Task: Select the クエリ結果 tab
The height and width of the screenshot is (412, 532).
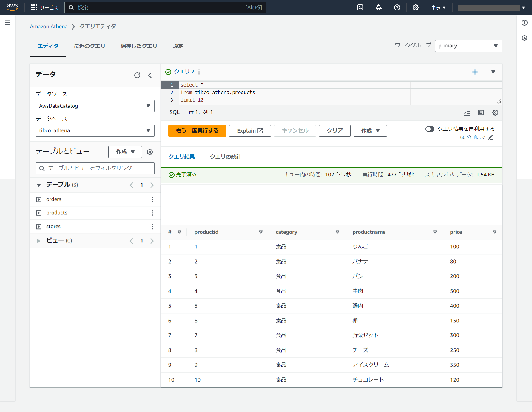Action: [182, 156]
